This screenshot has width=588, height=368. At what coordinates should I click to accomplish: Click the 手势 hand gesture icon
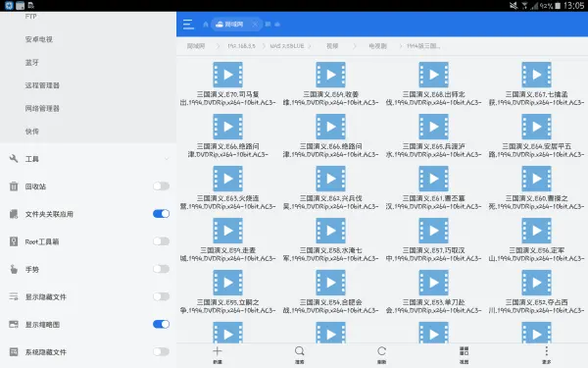coord(14,269)
